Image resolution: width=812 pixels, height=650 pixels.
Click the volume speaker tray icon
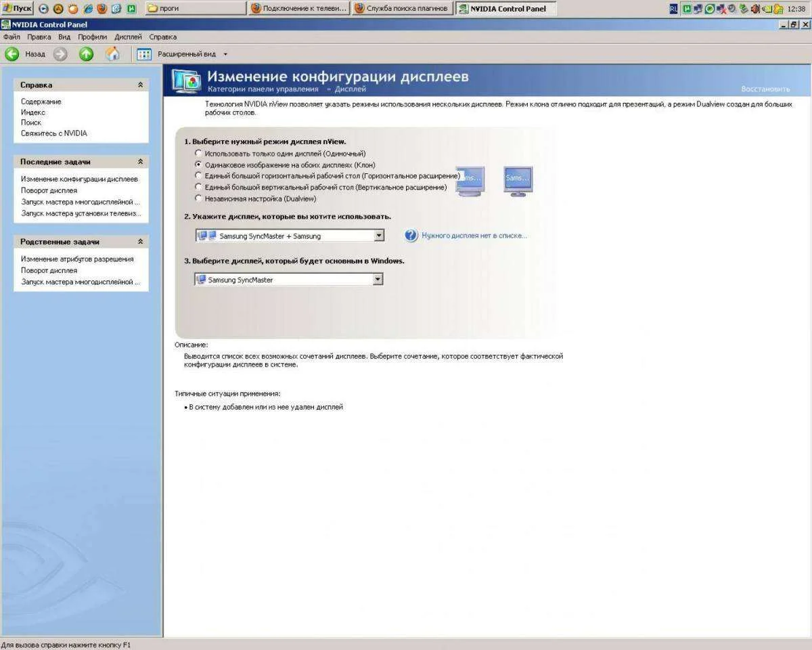pos(755,9)
